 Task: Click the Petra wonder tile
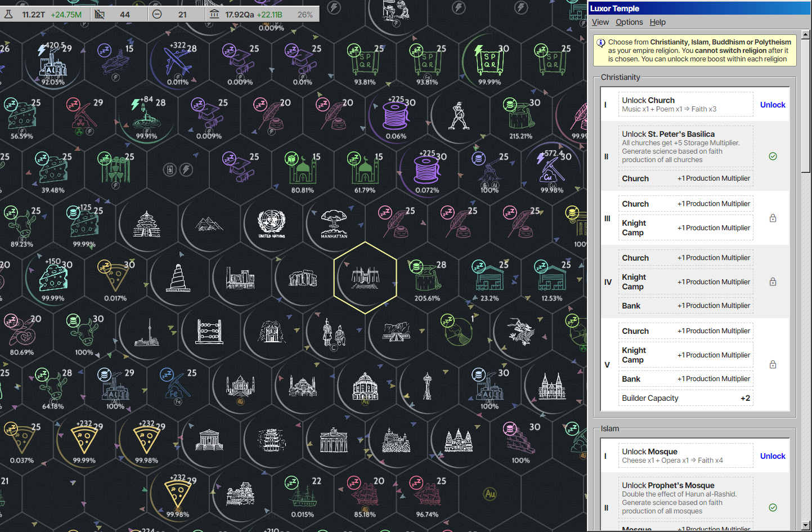pos(272,332)
